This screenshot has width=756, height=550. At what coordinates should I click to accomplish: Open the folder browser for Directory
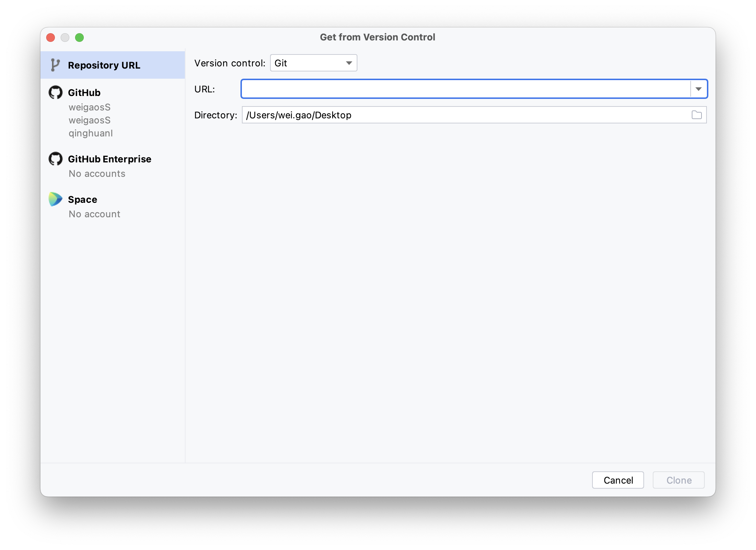click(697, 115)
